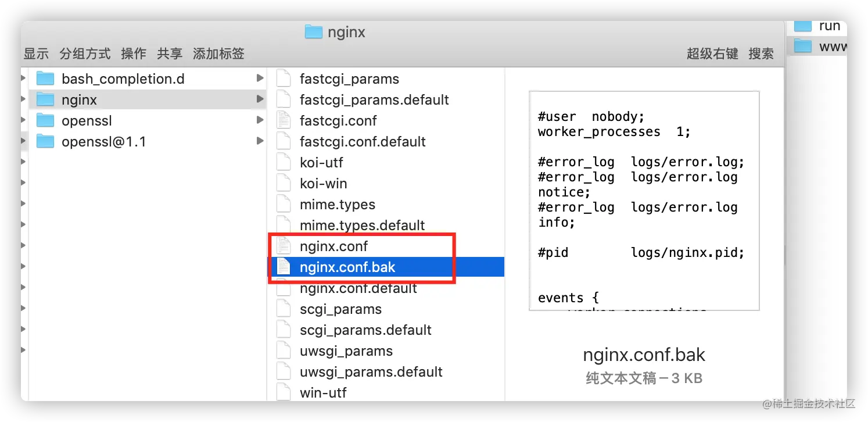
Task: Click the www folder icon in background window
Action: point(803,47)
